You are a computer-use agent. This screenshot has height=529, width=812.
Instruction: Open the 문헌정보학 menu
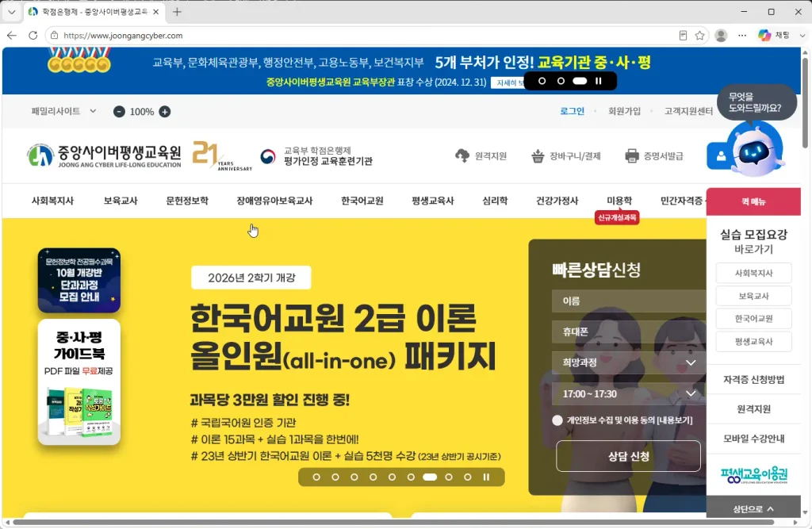[x=187, y=201]
